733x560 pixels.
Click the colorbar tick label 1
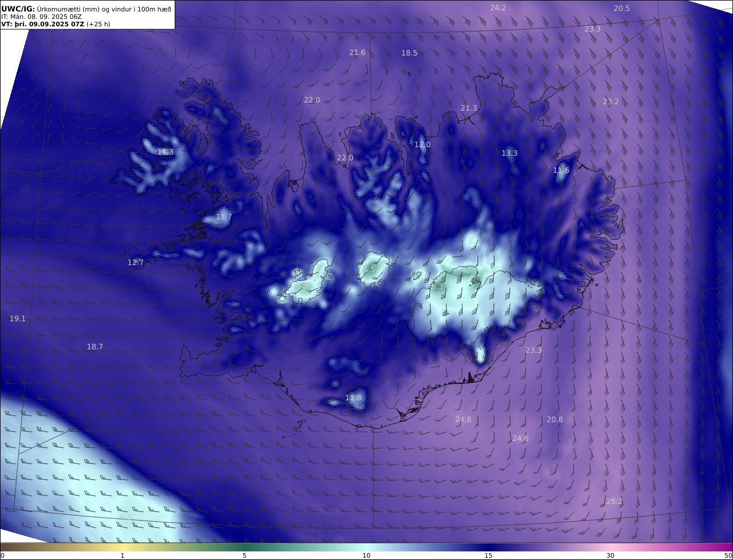pos(123,555)
